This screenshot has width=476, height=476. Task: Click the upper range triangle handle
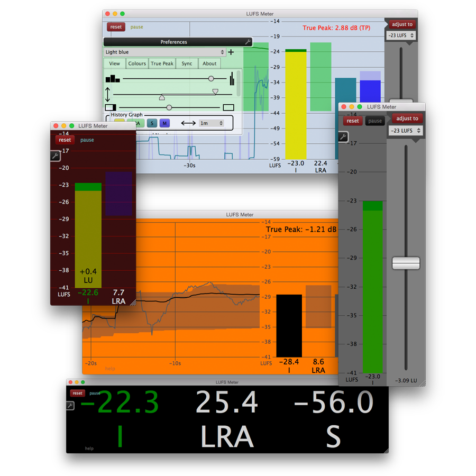point(215,91)
